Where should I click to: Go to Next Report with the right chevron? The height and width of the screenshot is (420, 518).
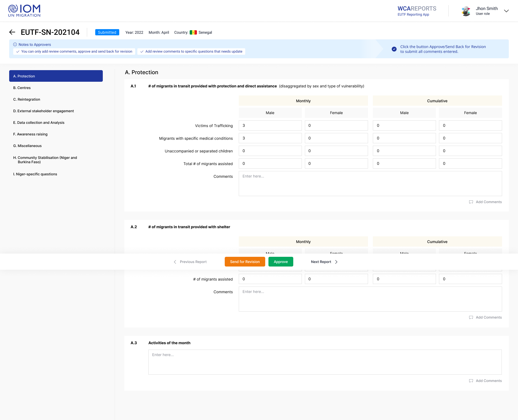tap(336, 262)
